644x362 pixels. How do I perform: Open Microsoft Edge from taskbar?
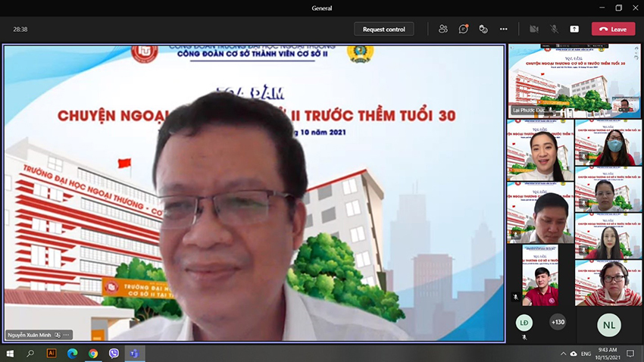click(x=72, y=354)
